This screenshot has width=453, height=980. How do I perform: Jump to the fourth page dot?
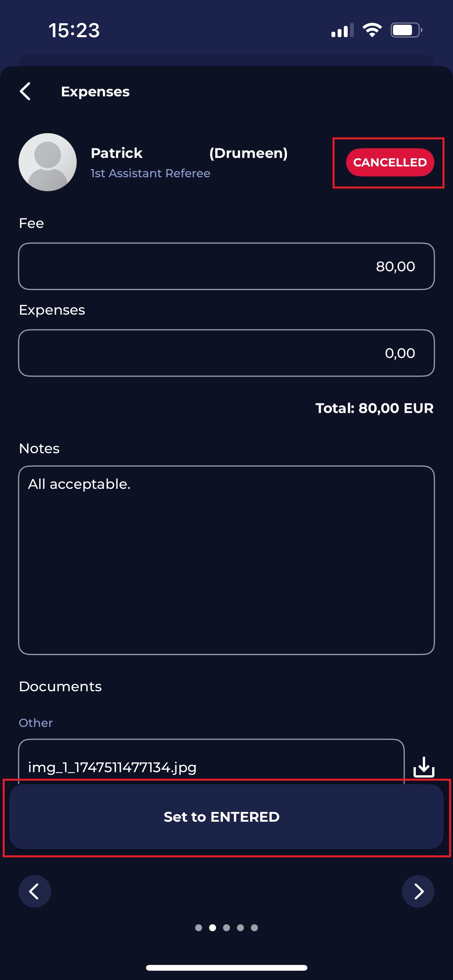click(x=240, y=928)
